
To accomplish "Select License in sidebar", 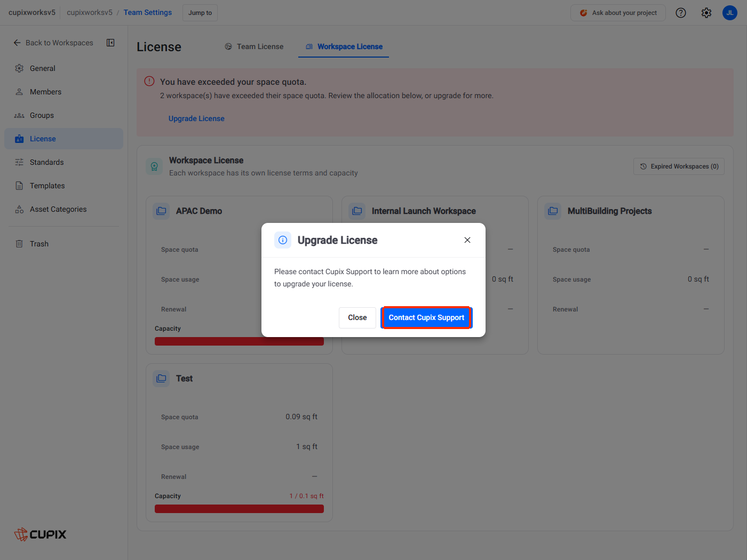I will click(63, 139).
